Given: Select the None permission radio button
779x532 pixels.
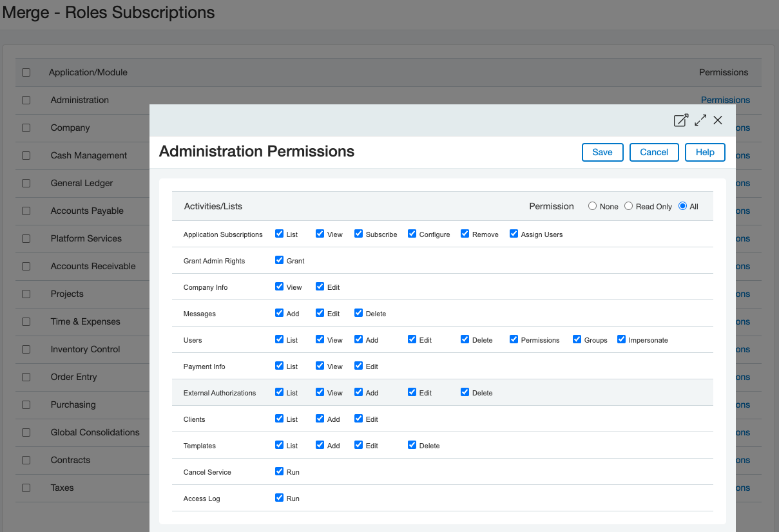Looking at the screenshot, I should pyautogui.click(x=592, y=206).
